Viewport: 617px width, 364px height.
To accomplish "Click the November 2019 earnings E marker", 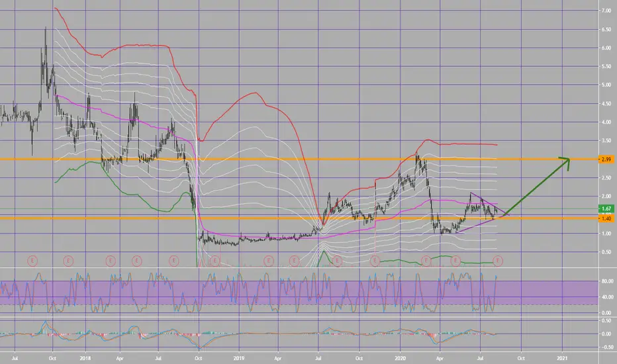I will point(375,261).
